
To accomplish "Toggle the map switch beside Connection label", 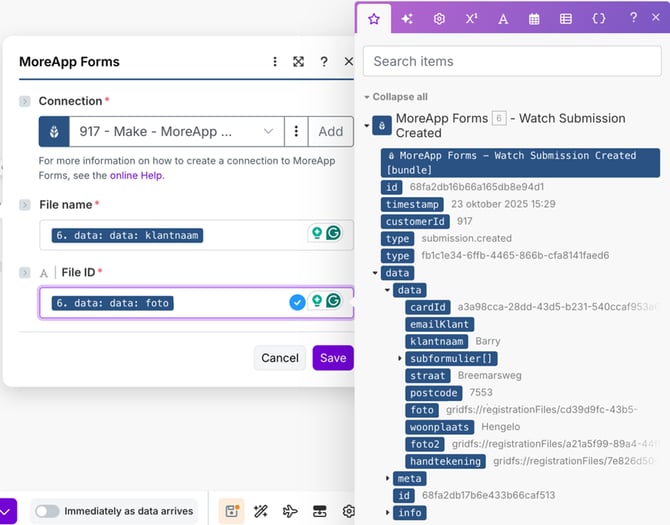I will 25,101.
